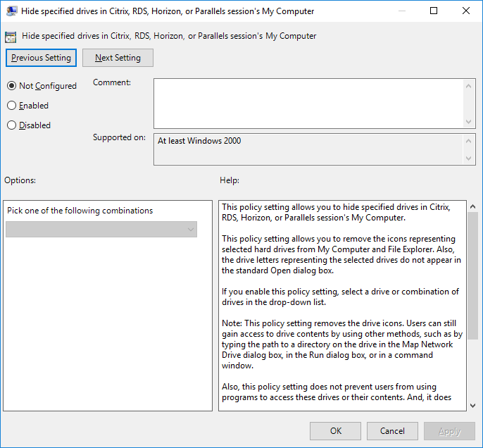The image size is (483, 448).
Task: Click the Comment box scroll up arrow
Action: 470,85
